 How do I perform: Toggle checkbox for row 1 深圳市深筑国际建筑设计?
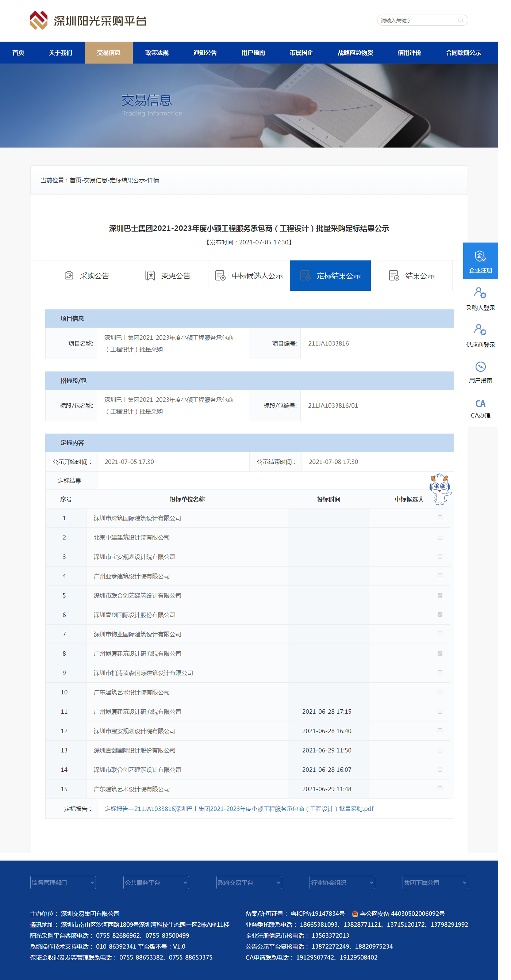[x=440, y=518]
